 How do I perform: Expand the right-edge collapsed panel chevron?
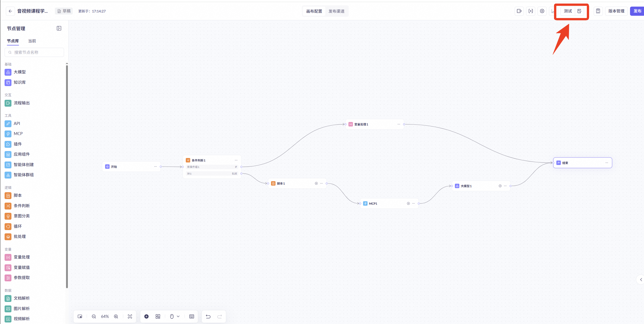tap(641, 280)
